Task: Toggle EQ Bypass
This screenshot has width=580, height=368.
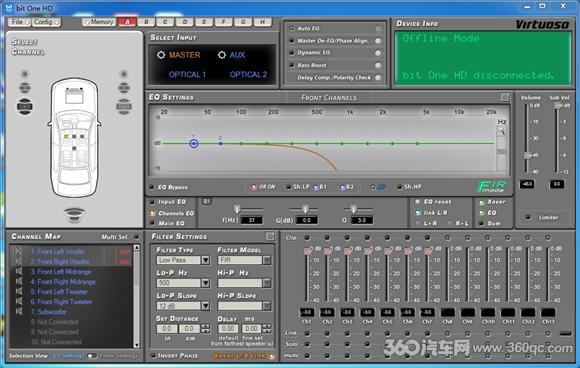Action: (x=152, y=187)
